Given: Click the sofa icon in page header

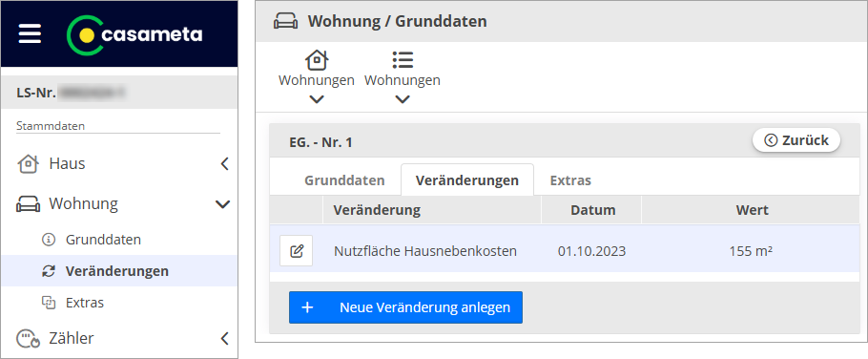Looking at the screenshot, I should pyautogui.click(x=285, y=22).
